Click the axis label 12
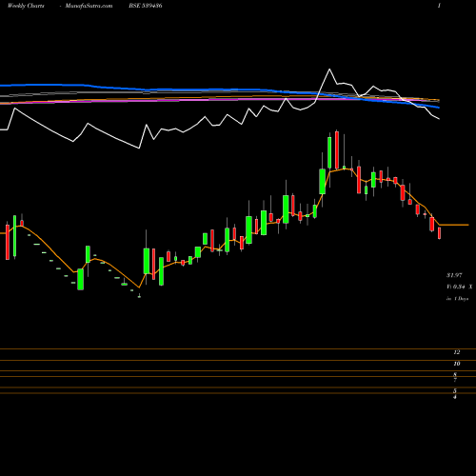The image size is (476, 476). pos(457,352)
